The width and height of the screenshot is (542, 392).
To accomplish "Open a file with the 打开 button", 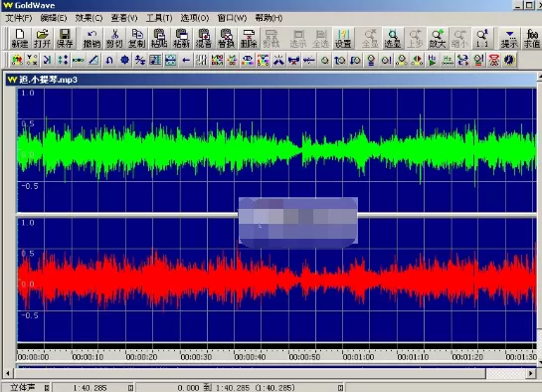I will click(x=42, y=39).
